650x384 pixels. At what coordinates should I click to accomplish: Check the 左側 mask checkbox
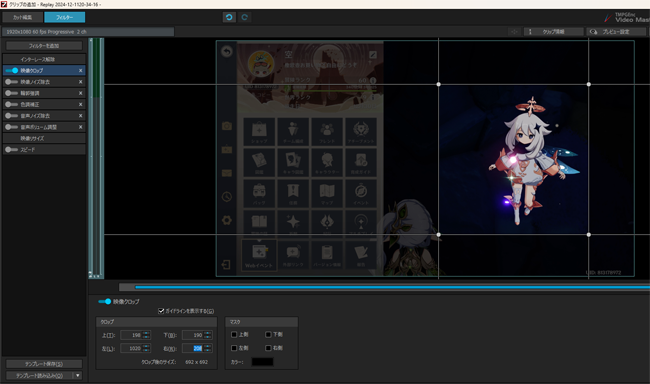pyautogui.click(x=234, y=348)
